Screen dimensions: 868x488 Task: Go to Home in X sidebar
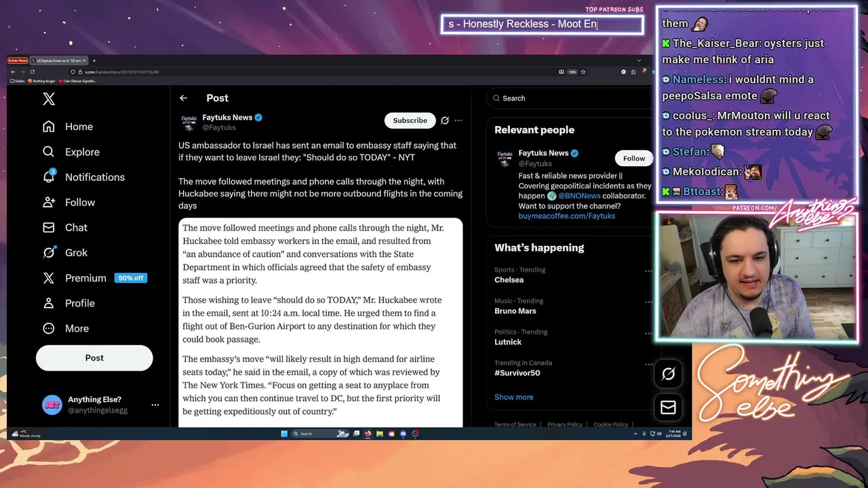(x=68, y=127)
